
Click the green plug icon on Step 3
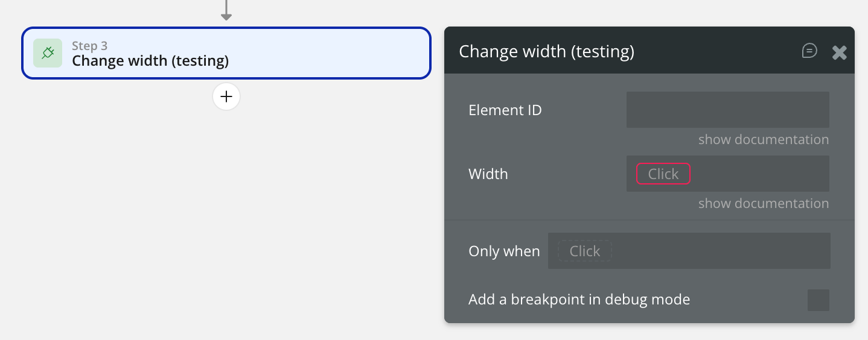pos(48,53)
